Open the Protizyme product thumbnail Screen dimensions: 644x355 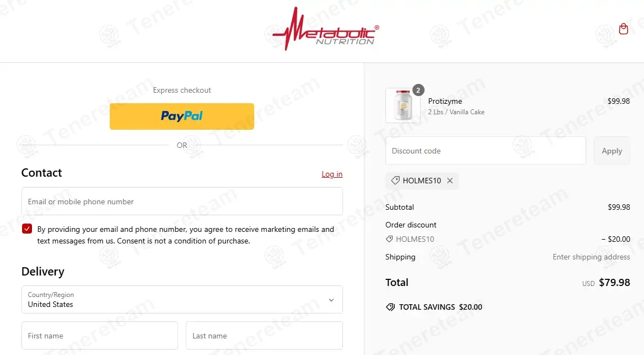(x=403, y=105)
